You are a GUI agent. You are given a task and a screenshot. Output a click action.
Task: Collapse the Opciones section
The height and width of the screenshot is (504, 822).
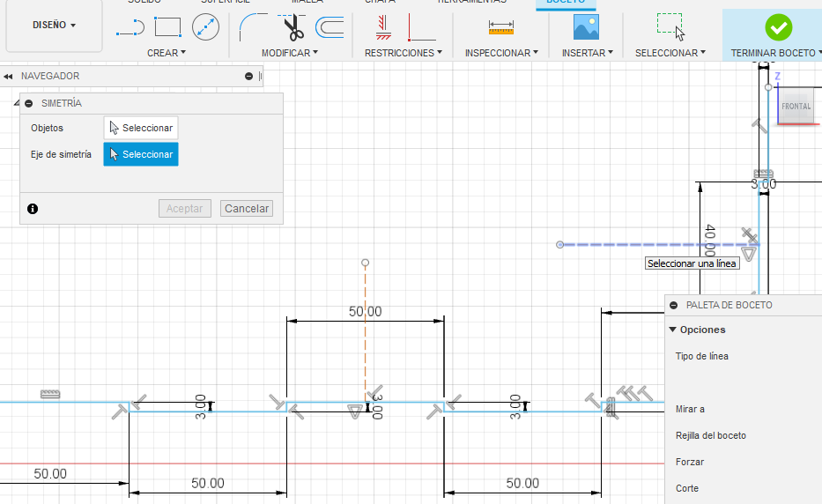[672, 330]
